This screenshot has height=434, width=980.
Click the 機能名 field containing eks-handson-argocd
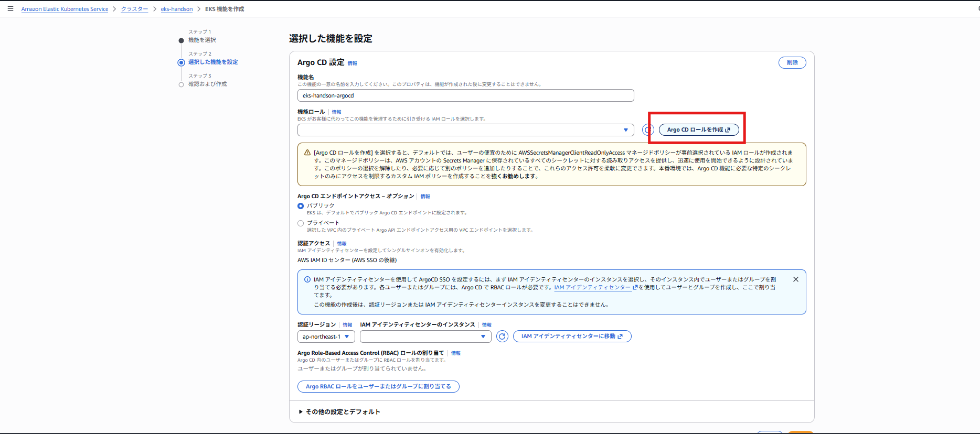click(x=466, y=95)
